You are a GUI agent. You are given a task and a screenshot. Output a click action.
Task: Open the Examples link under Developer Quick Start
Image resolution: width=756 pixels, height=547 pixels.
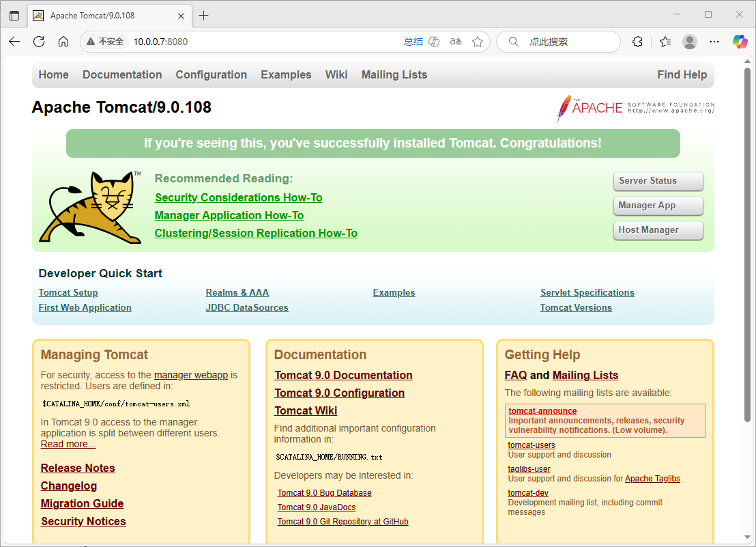[394, 293]
